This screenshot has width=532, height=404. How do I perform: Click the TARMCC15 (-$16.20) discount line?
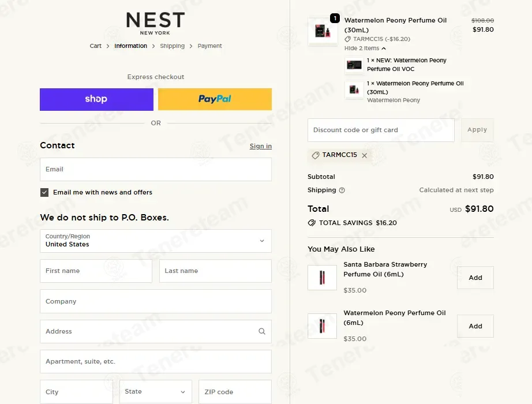tap(377, 39)
